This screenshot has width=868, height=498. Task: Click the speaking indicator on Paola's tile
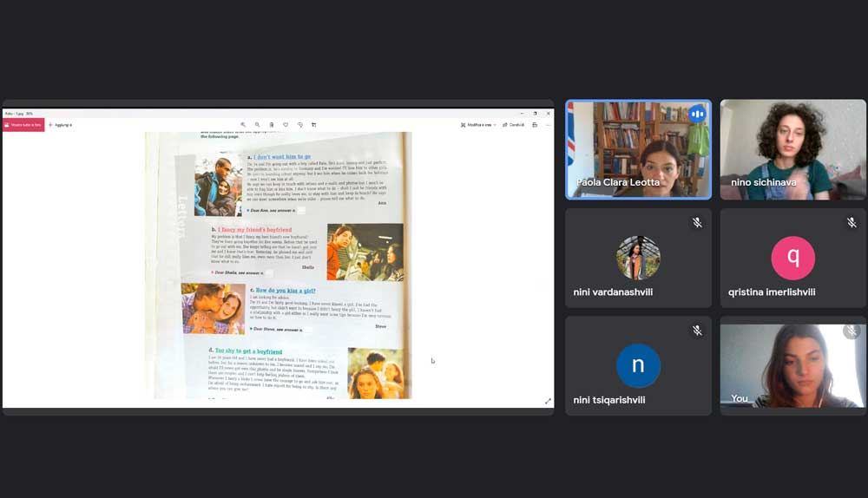click(x=697, y=114)
